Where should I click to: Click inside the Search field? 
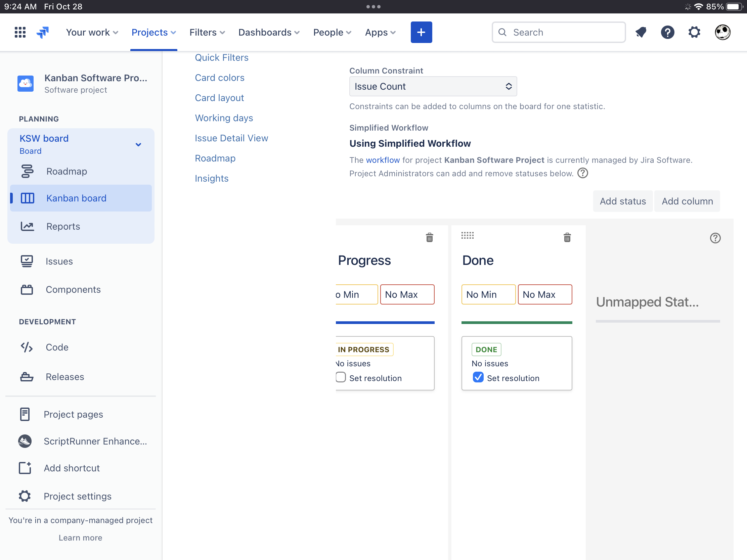pos(559,32)
